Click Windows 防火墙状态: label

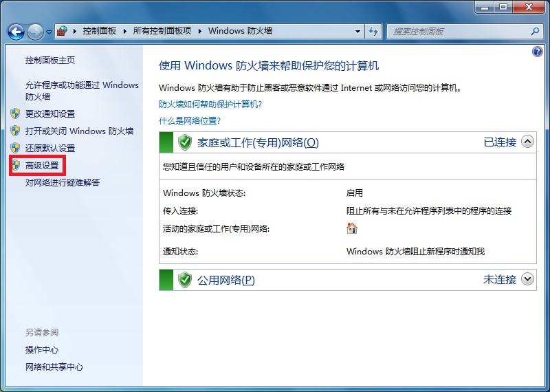click(204, 193)
